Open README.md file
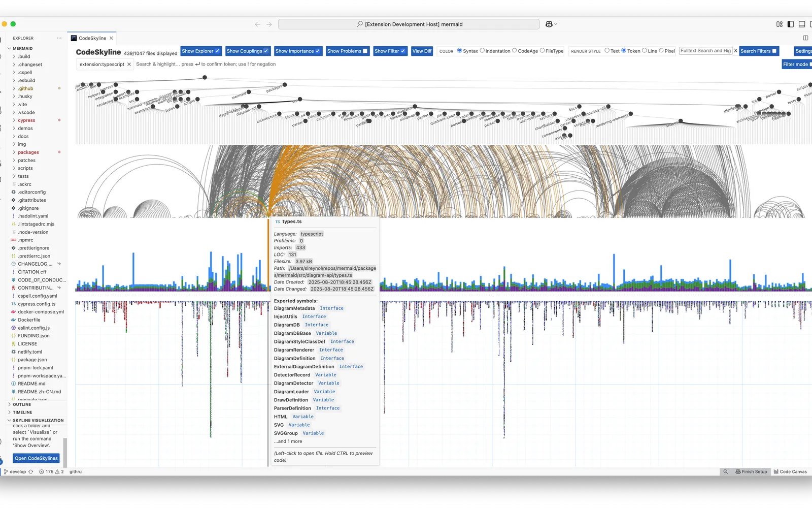 coord(31,384)
